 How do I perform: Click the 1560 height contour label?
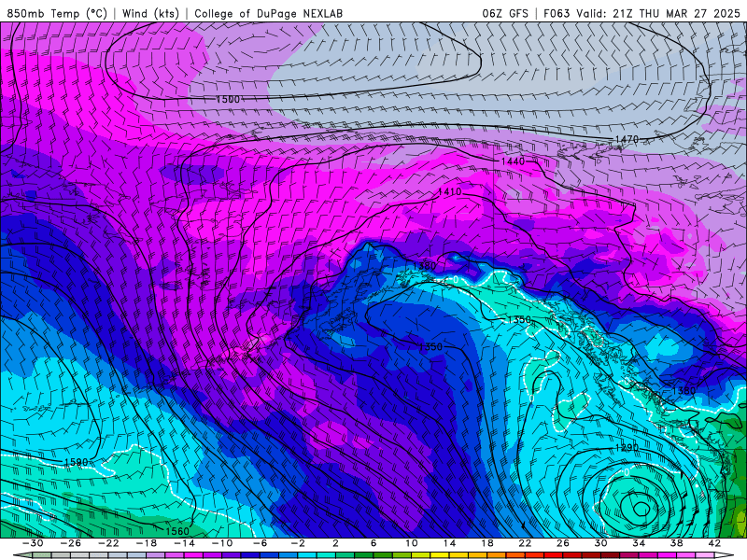tap(177, 531)
